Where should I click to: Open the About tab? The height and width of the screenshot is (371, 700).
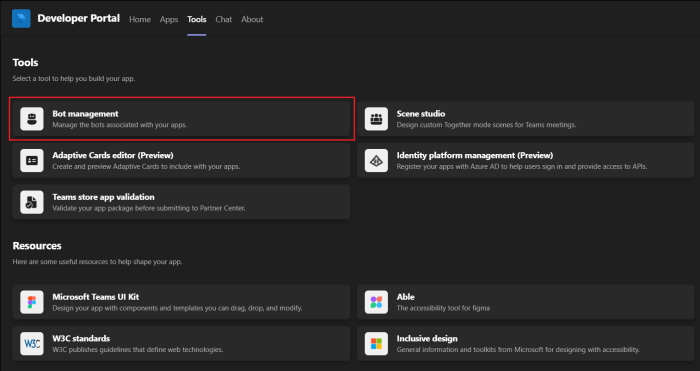(252, 19)
